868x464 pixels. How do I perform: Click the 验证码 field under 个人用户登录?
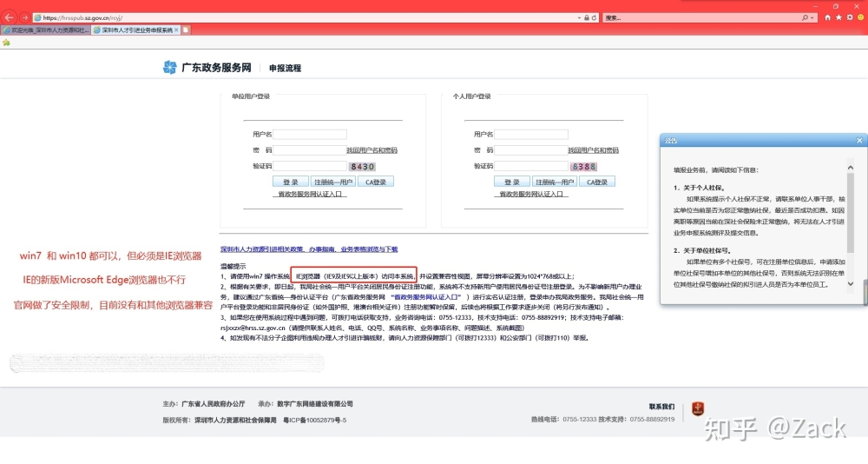531,166
